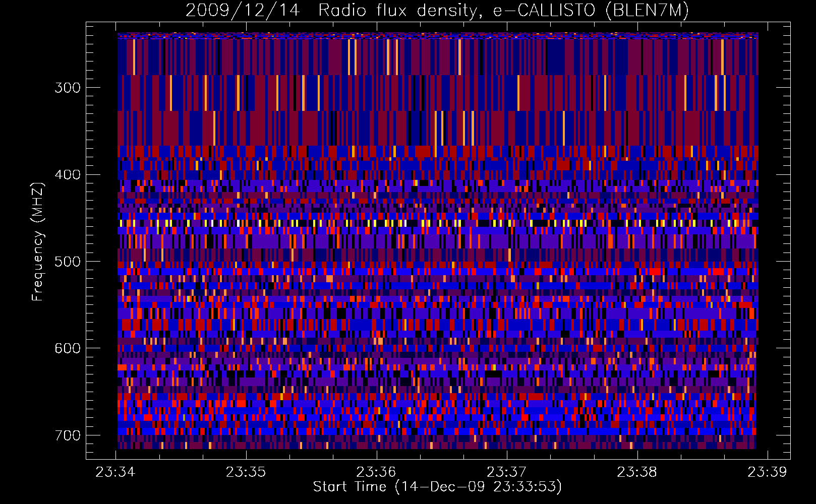816x504 pixels.
Task: Click the 23:35 time tick label
Action: coord(246,472)
